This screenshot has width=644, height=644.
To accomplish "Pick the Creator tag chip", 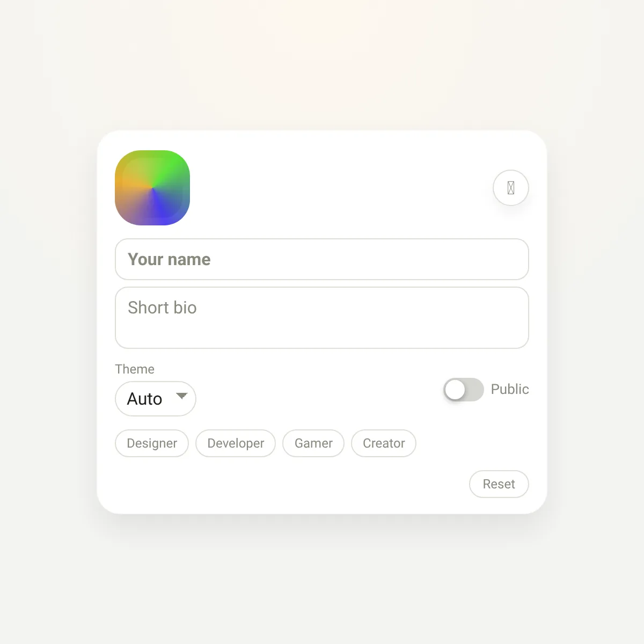I will click(384, 443).
